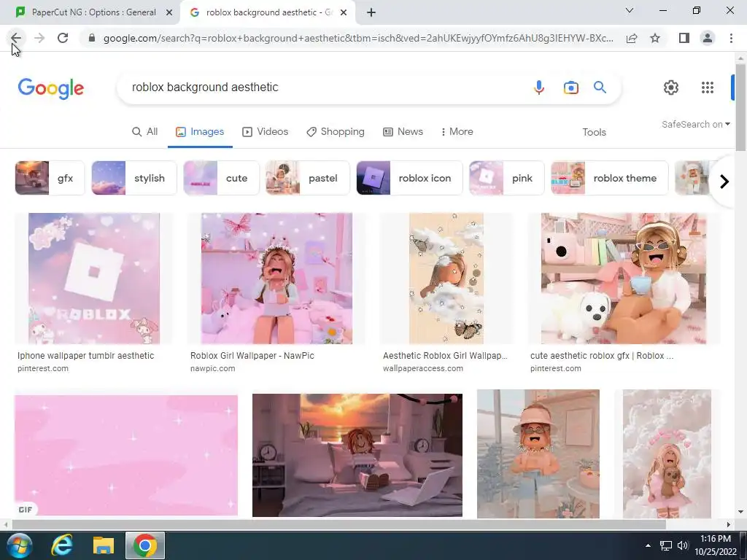Click the Iphone wallpaper tumblr aesthetic title

(x=86, y=356)
